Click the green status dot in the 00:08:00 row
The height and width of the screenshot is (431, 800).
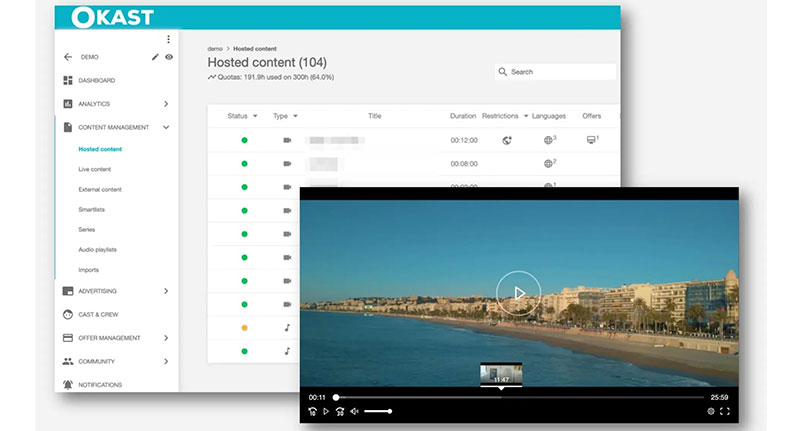[x=244, y=164]
